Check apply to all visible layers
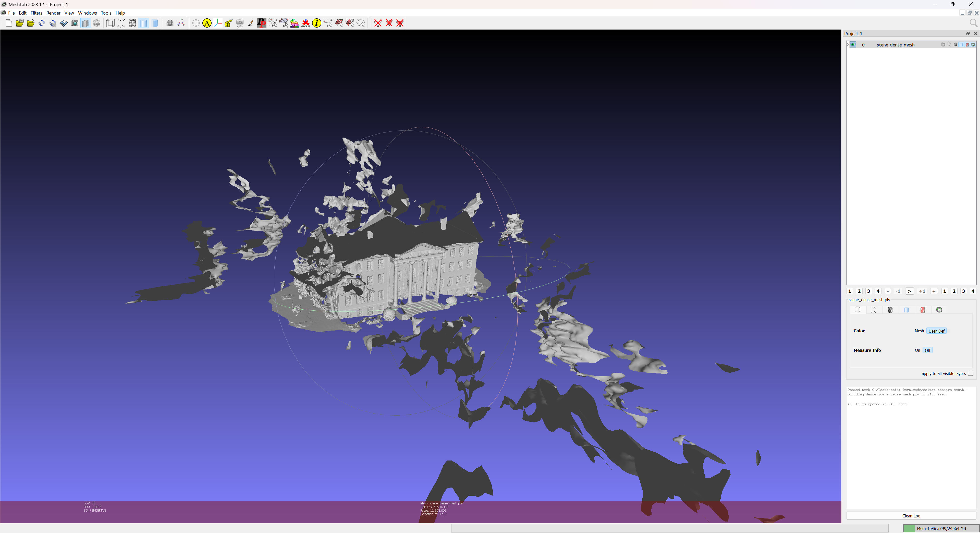 click(x=971, y=373)
